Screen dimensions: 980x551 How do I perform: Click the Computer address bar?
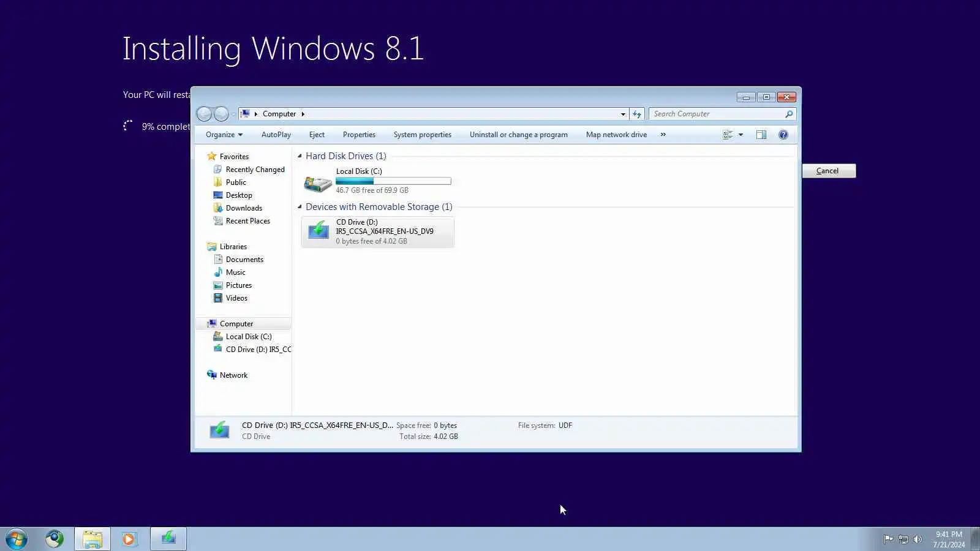[x=434, y=114]
